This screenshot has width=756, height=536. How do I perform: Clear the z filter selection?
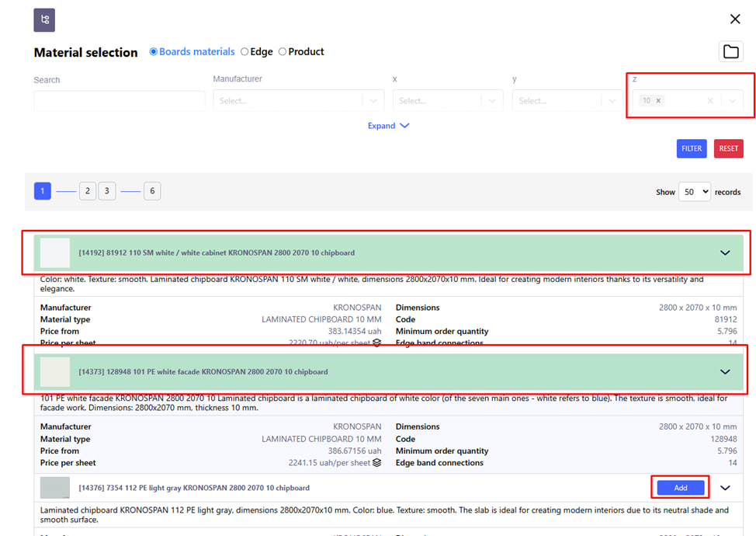(x=709, y=101)
